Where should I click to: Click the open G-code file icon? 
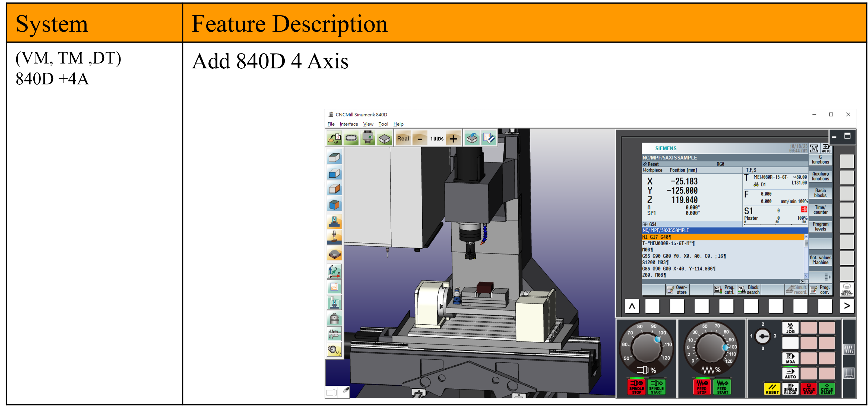click(334, 138)
